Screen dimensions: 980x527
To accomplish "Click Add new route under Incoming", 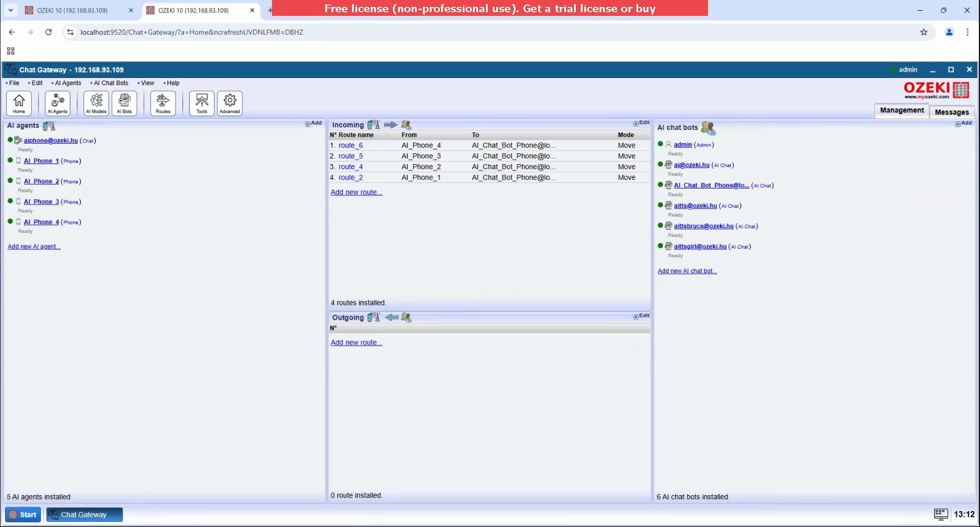I will tap(357, 193).
